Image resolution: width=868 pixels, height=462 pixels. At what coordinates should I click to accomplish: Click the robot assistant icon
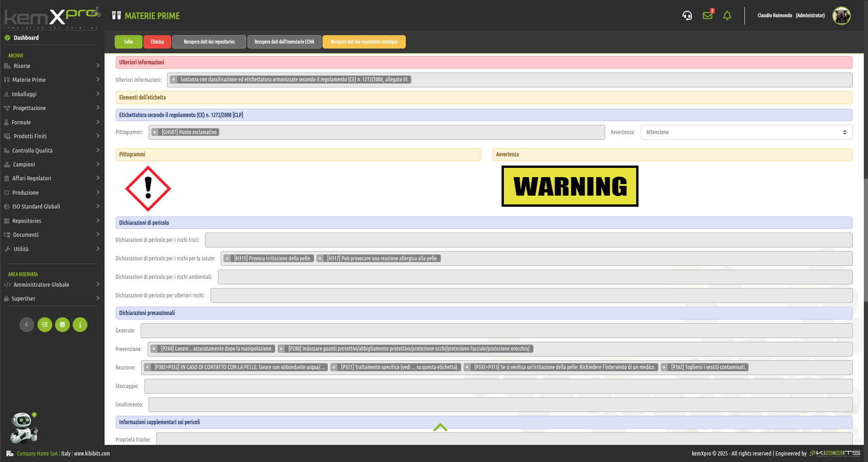[x=24, y=428]
